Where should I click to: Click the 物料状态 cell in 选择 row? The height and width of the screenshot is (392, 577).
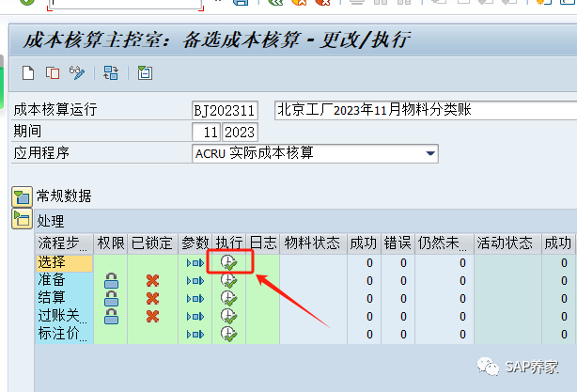[314, 263]
